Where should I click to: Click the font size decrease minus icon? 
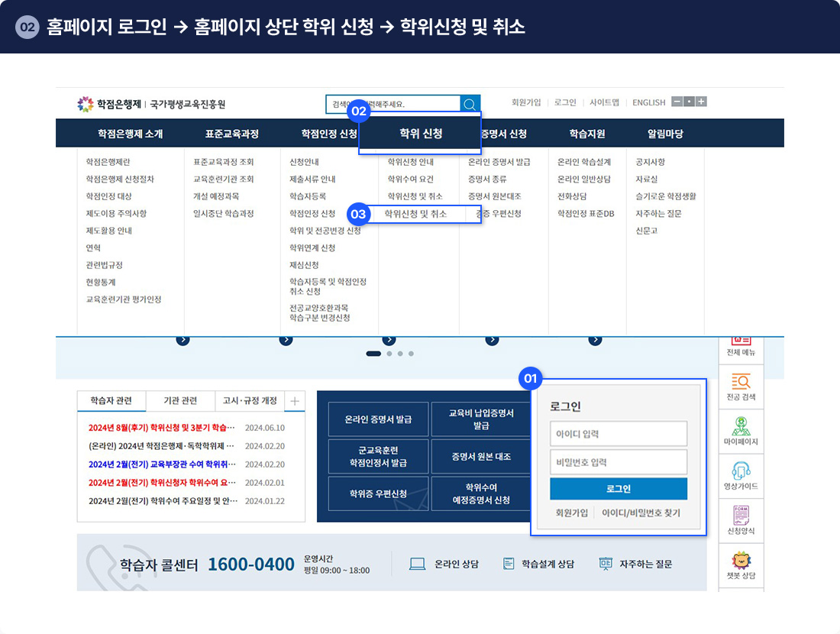click(x=677, y=102)
